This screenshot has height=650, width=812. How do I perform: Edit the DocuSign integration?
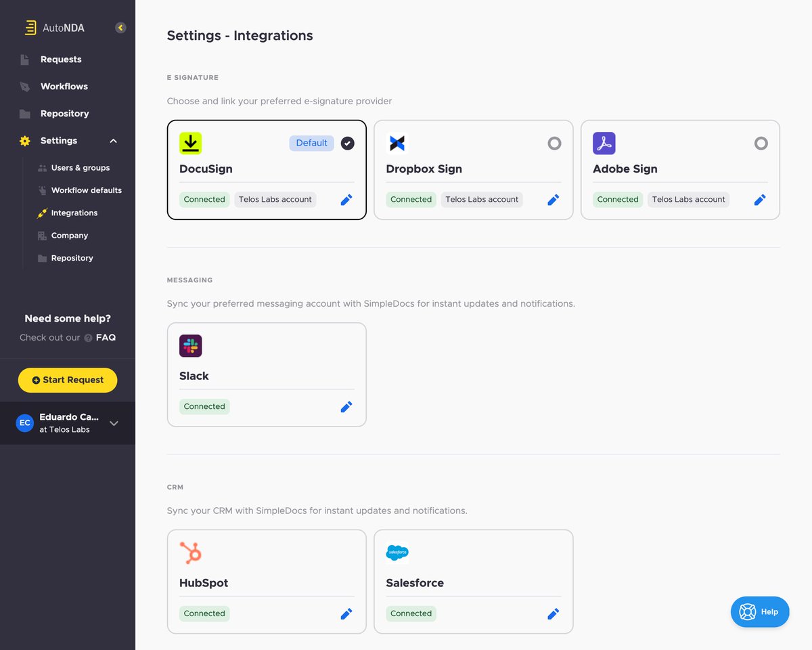point(346,200)
